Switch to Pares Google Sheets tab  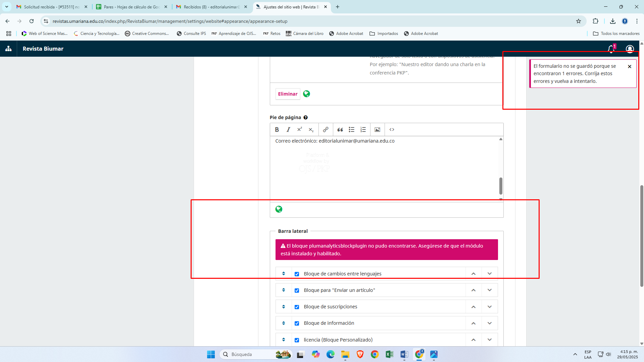[x=132, y=7]
